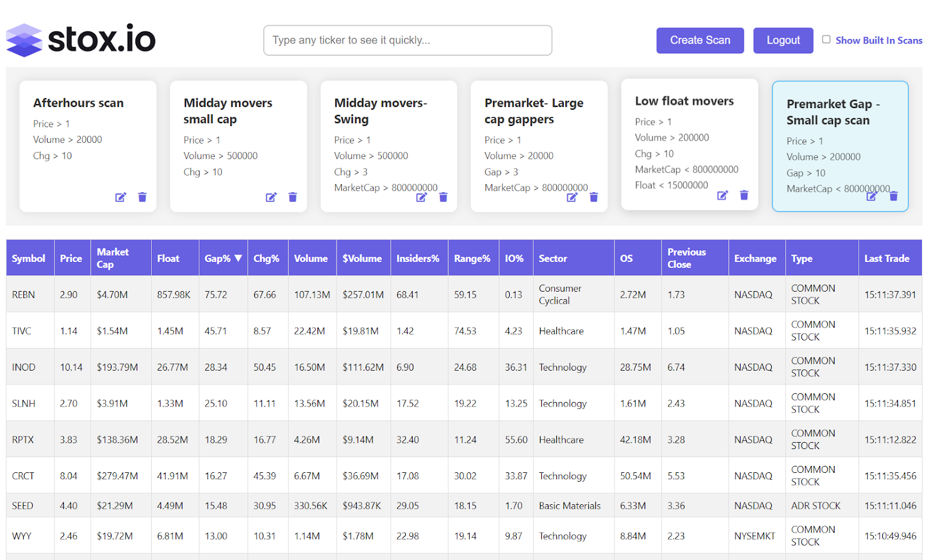Click the CRCT symbol
This screenshot has width=930, height=560.
click(x=23, y=476)
